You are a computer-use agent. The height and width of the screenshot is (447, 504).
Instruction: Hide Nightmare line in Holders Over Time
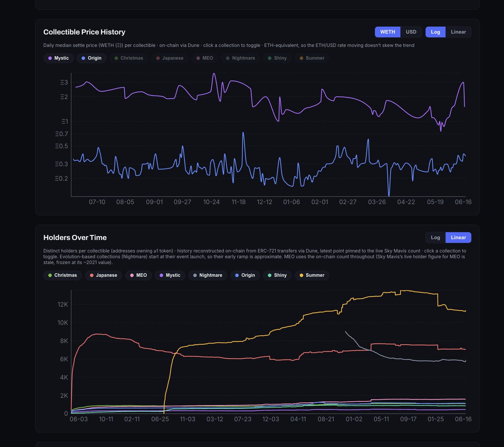tap(207, 275)
